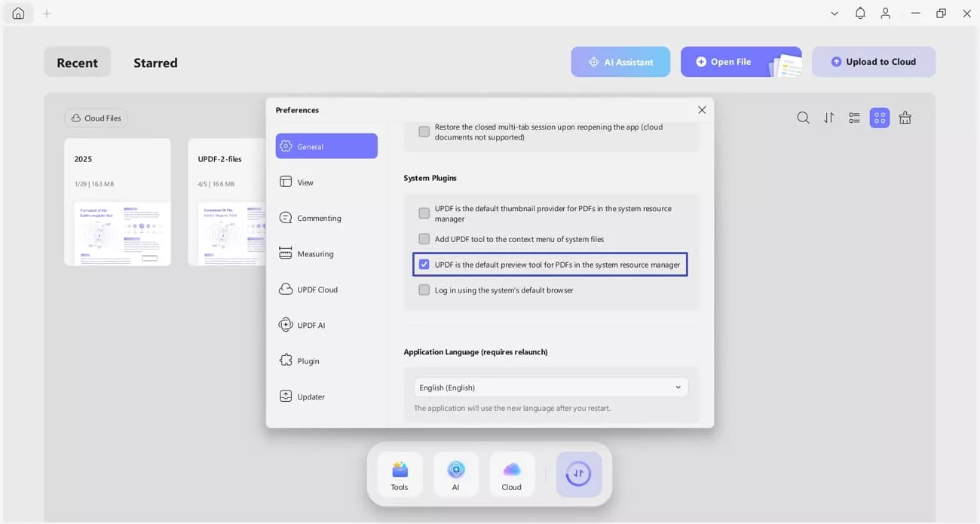Switch to the Recent tab
The image size is (980, 524).
click(77, 63)
